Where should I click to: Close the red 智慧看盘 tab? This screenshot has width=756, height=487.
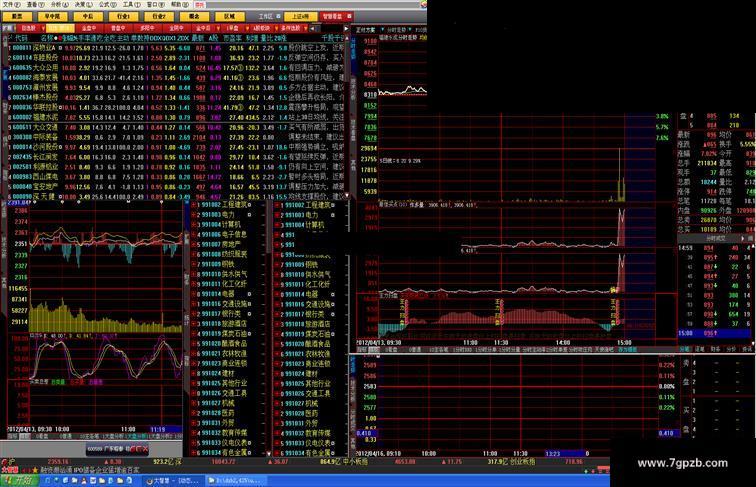350,16
